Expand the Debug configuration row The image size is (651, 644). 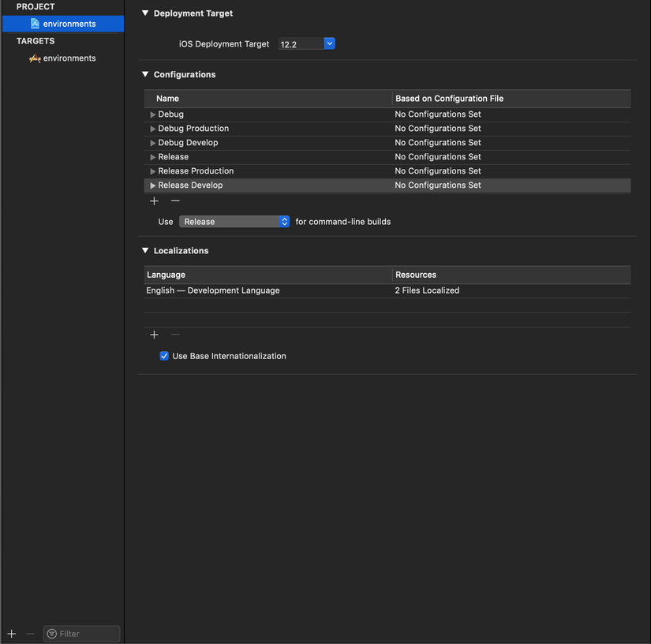(152, 114)
